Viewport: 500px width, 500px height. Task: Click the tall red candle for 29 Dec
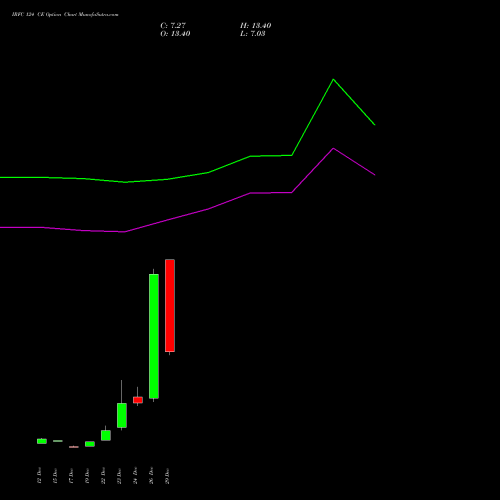170,306
